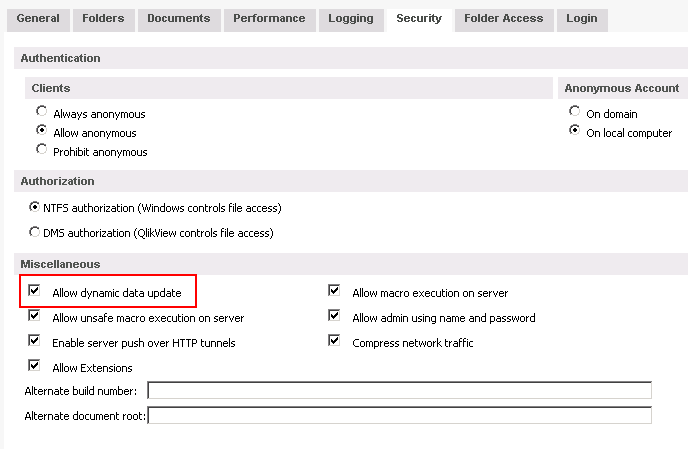Toggle Compress network traffic checkbox
688x449 pixels.
[335, 341]
